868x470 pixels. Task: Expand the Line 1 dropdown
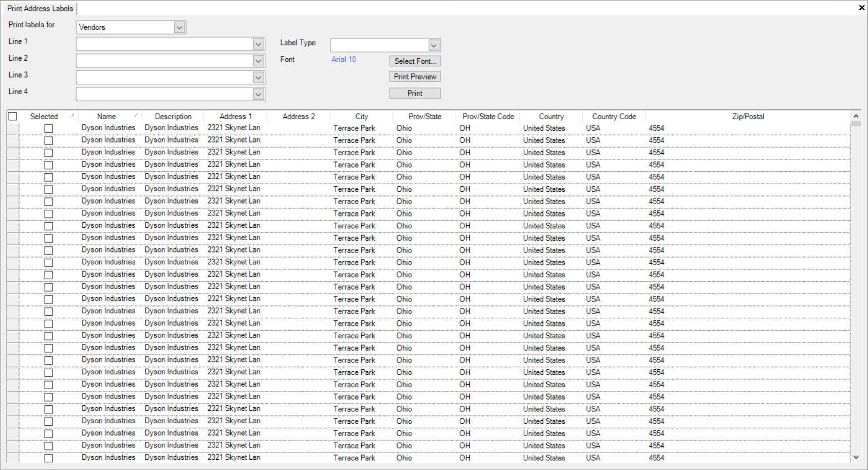pos(258,44)
